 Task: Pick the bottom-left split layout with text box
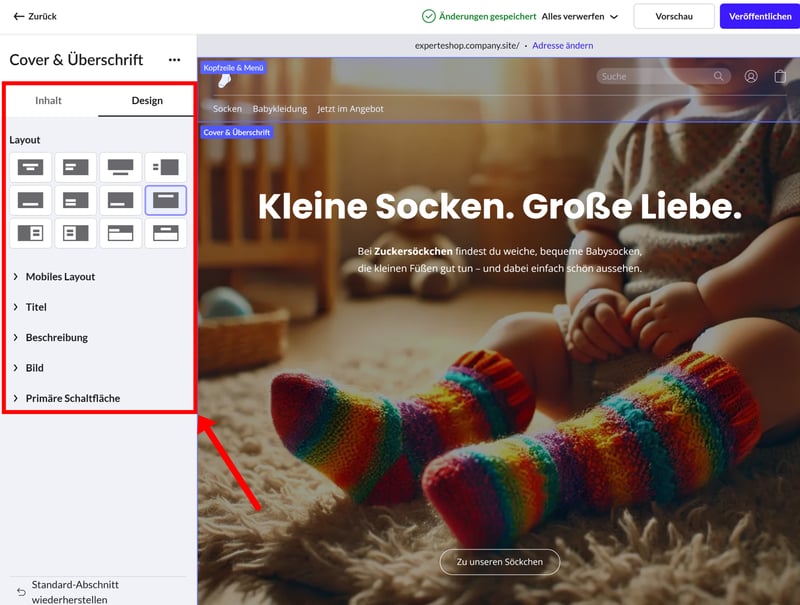(31, 233)
